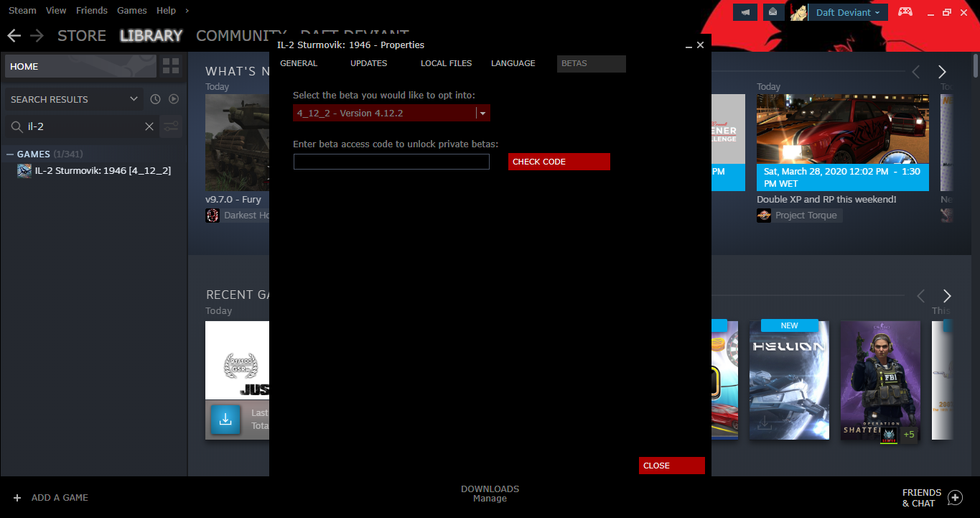Click the blue download button on game card

pyautogui.click(x=225, y=420)
